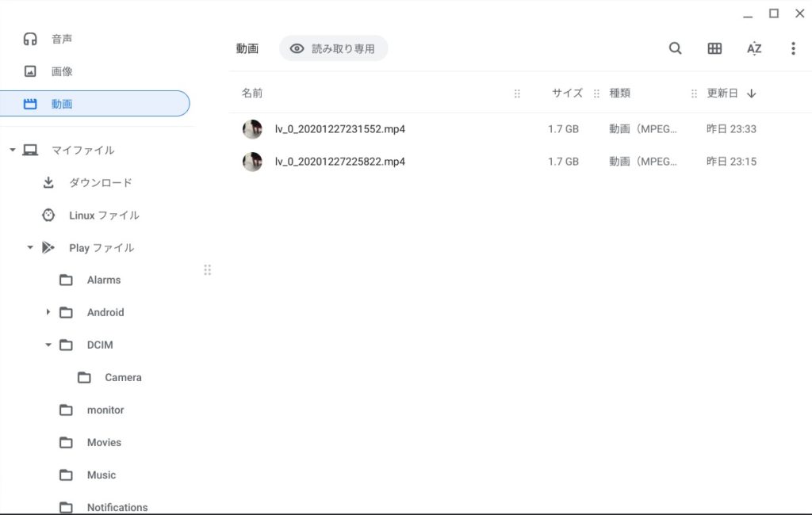812x515 pixels.
Task: Click the 動画 breadcrumb title
Action: [x=247, y=48]
